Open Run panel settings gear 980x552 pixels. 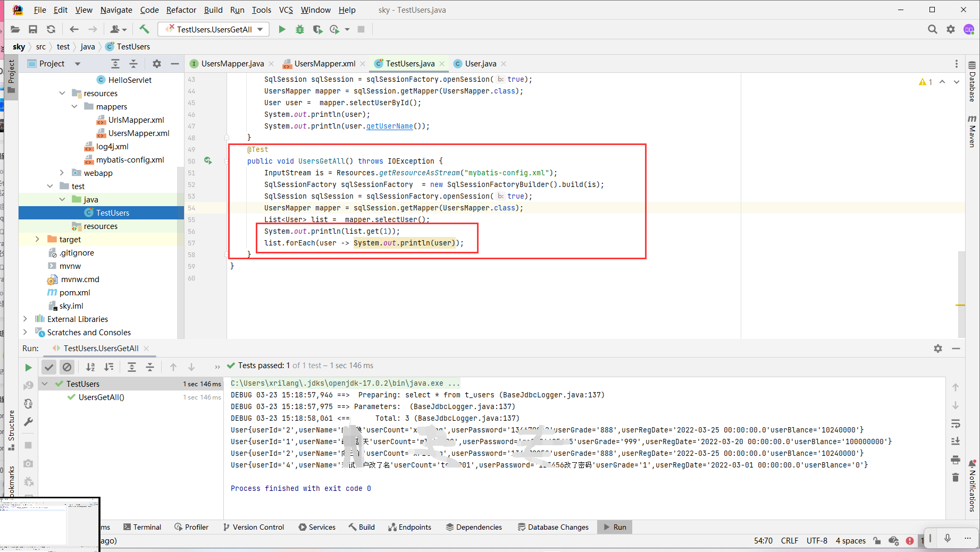click(x=938, y=349)
